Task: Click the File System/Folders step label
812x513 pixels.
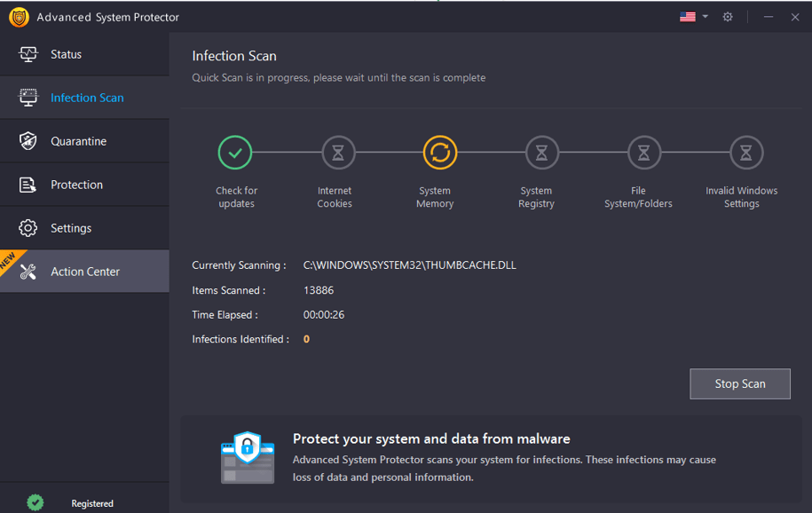Action: point(638,197)
